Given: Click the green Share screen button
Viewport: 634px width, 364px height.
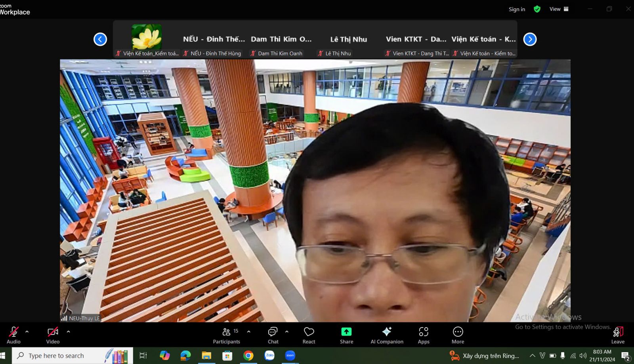Looking at the screenshot, I should tap(346, 335).
